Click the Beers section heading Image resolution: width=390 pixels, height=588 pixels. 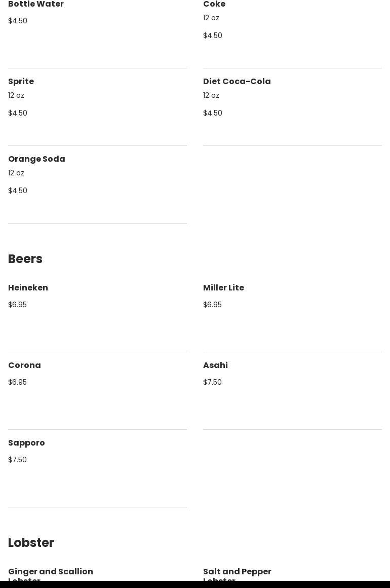25,259
